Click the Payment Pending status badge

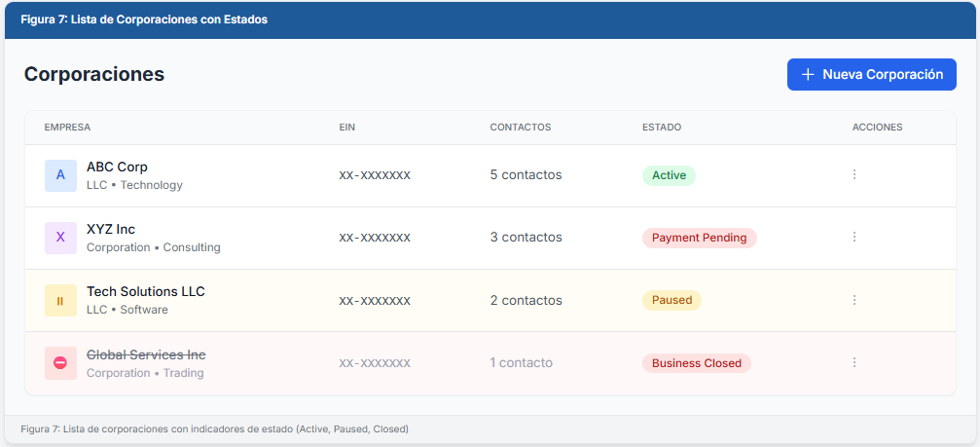699,238
